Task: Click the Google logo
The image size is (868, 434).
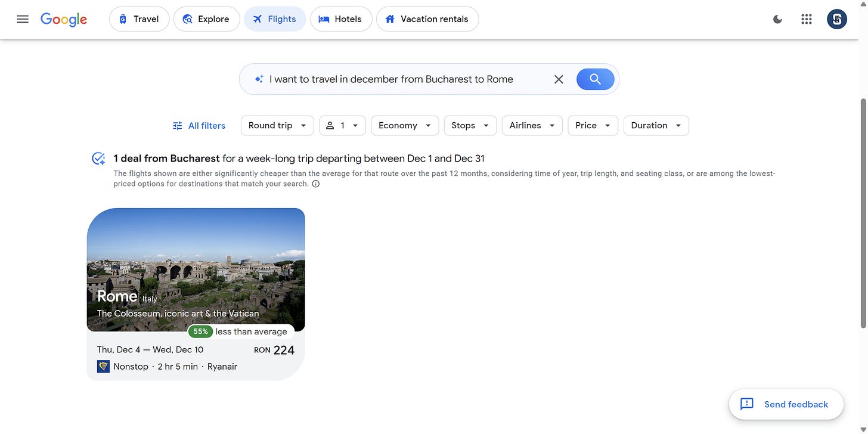Action: [x=64, y=19]
